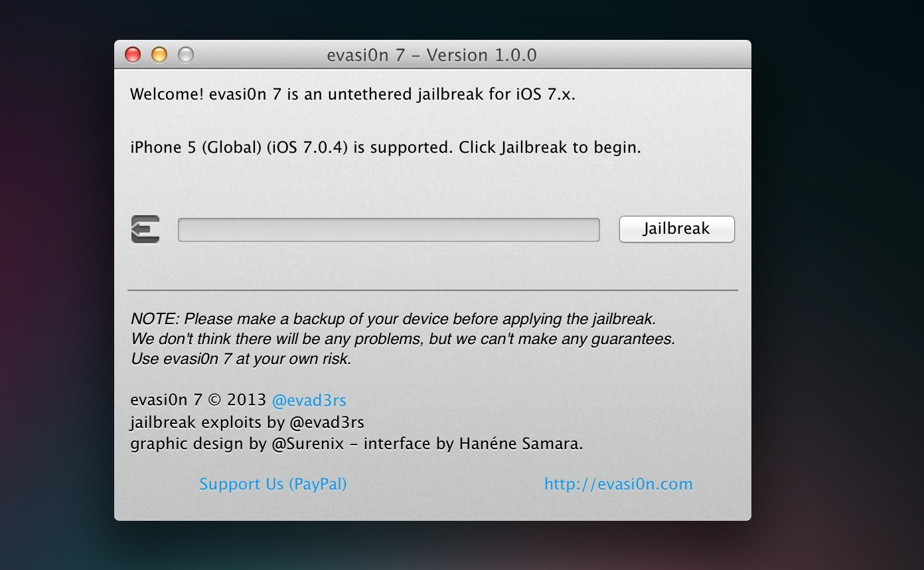The image size is (924, 570).
Task: Open the Support Us (PayPal) link
Action: 273,484
